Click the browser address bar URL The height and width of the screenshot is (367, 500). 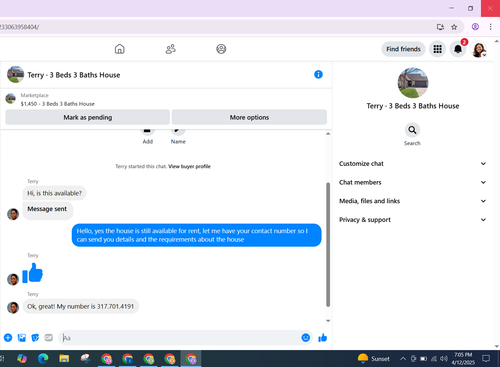click(x=19, y=27)
